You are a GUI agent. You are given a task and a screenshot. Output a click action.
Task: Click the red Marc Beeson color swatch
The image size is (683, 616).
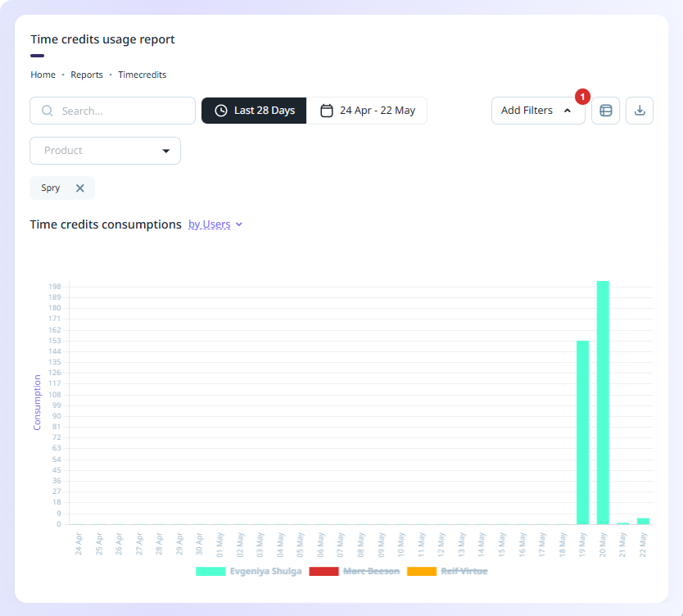click(x=323, y=571)
